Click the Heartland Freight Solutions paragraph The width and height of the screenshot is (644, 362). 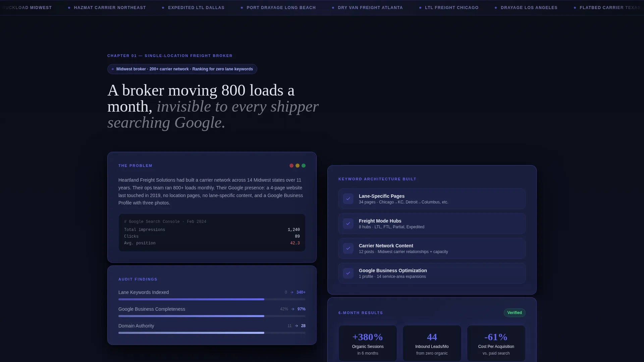212,191
